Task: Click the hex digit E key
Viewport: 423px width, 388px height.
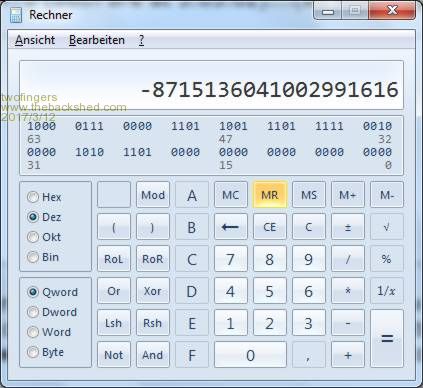Action: [192, 323]
